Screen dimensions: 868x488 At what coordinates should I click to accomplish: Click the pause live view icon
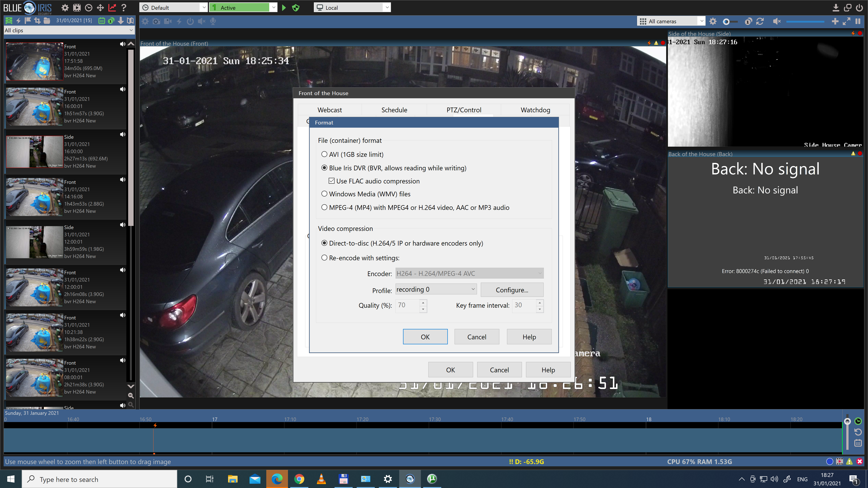pos(858,21)
